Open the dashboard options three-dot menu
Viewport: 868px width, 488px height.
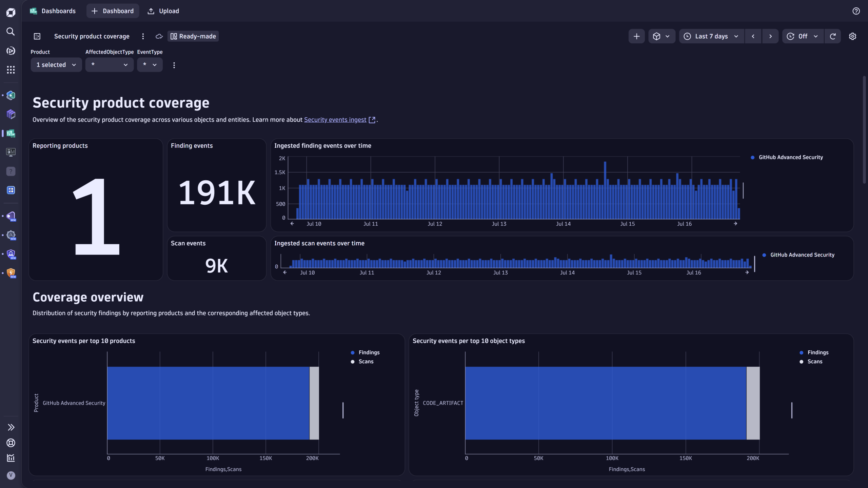tap(143, 36)
